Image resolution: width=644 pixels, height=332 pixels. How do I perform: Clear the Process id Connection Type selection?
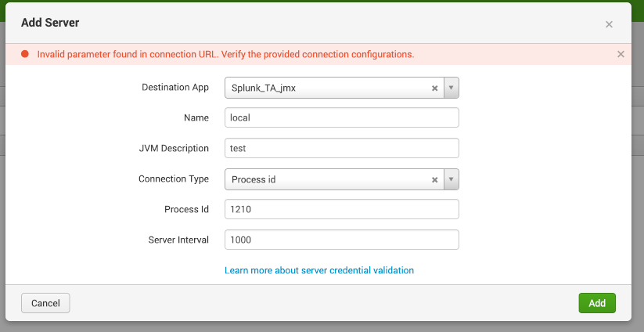pyautogui.click(x=434, y=179)
